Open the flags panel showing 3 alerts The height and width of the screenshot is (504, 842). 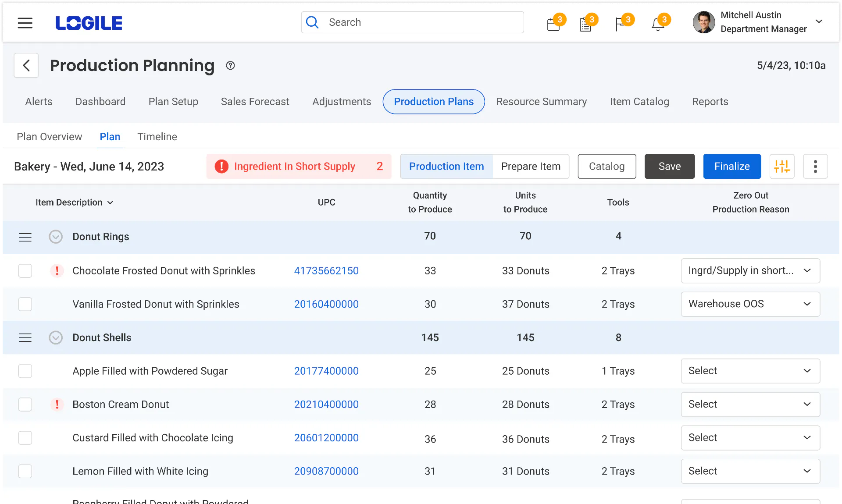click(621, 24)
